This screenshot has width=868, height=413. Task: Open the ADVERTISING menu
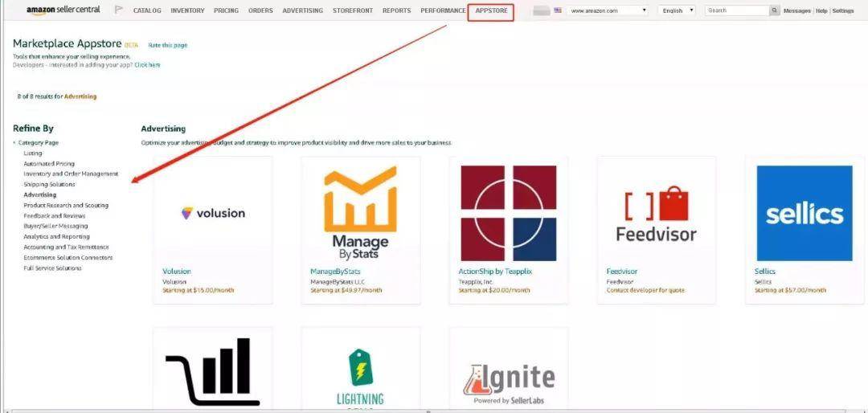click(303, 10)
